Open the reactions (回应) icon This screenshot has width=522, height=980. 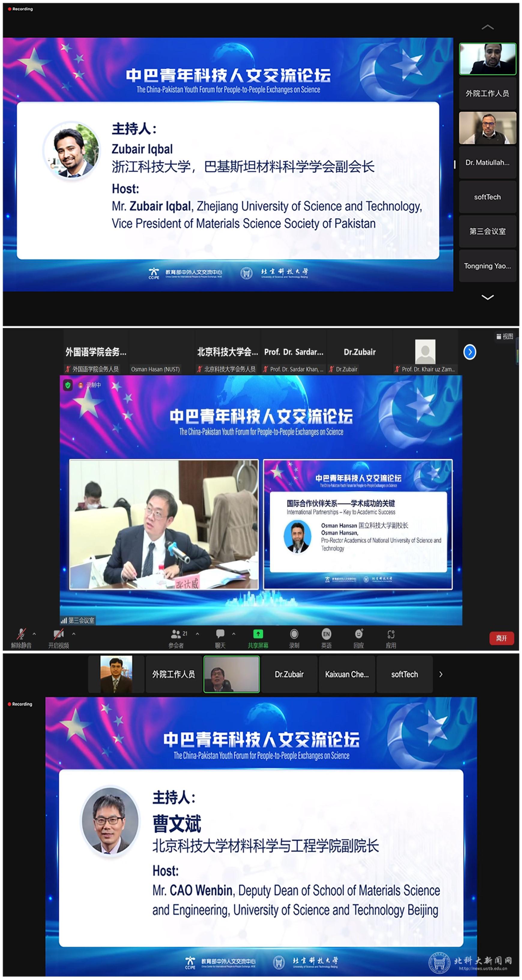[x=359, y=634]
